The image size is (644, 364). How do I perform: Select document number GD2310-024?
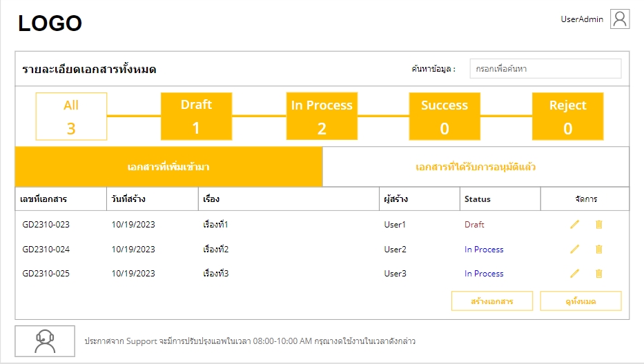coord(46,249)
